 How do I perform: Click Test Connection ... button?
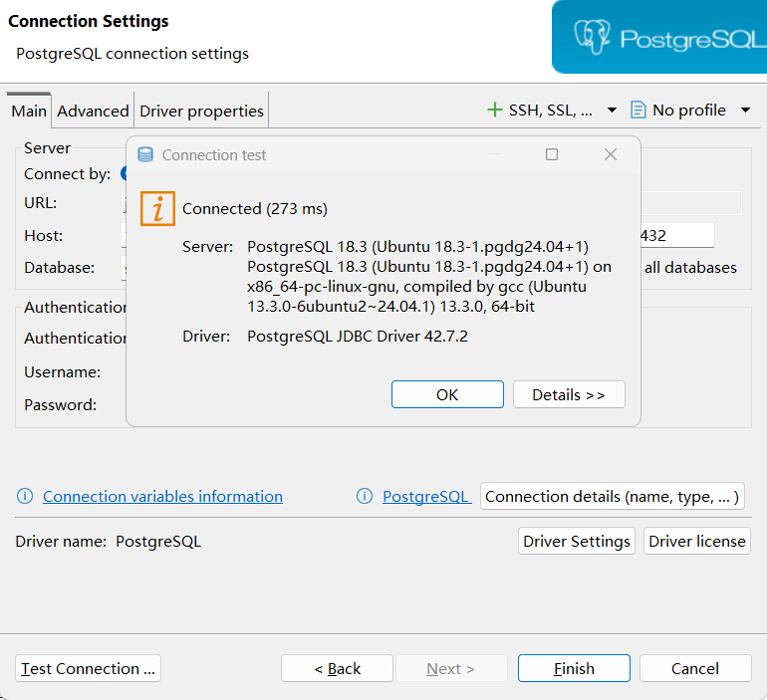tap(88, 668)
